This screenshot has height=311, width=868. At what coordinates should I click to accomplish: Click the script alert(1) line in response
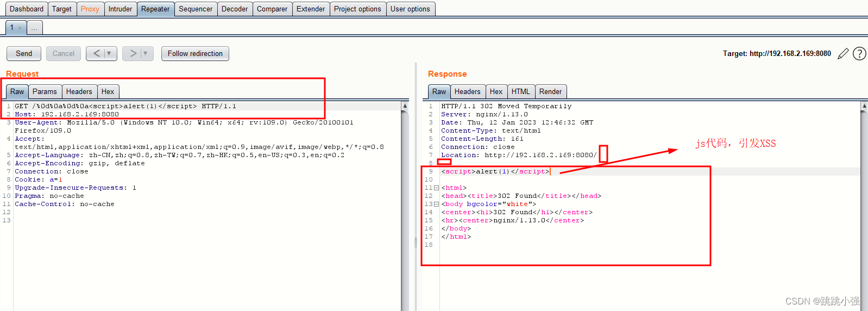pyautogui.click(x=495, y=171)
